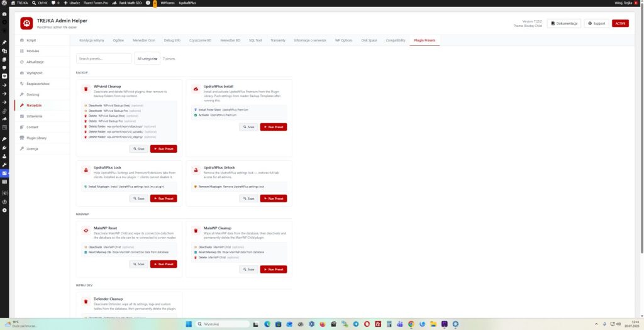Scan the UpdraftPlus Install preset

coord(249,127)
